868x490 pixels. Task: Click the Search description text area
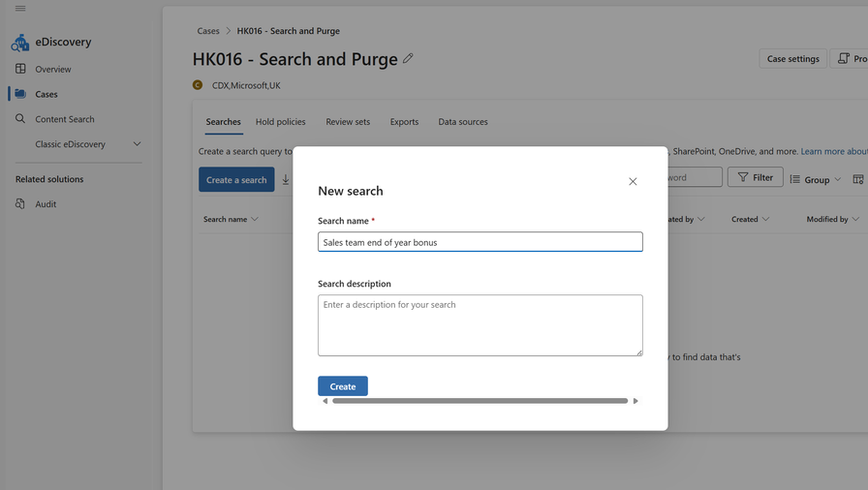tap(480, 325)
